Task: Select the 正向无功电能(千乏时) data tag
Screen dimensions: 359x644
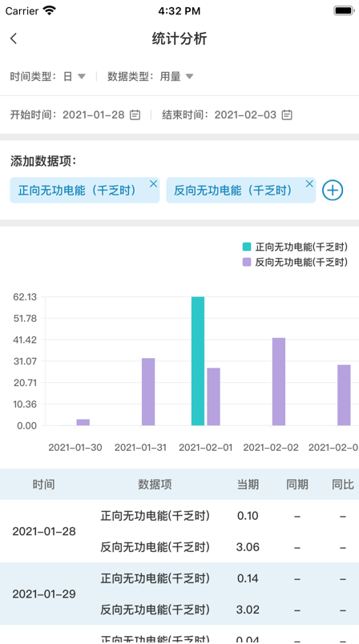Action: pos(85,190)
